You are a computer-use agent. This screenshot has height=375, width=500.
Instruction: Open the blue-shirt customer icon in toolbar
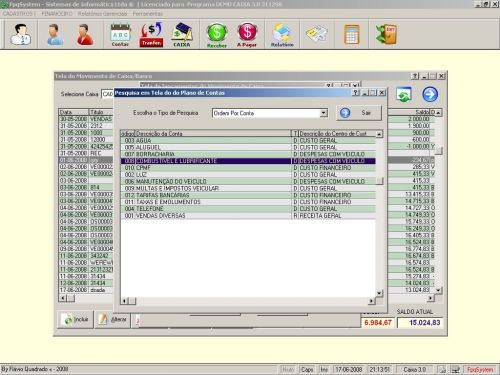[55, 34]
